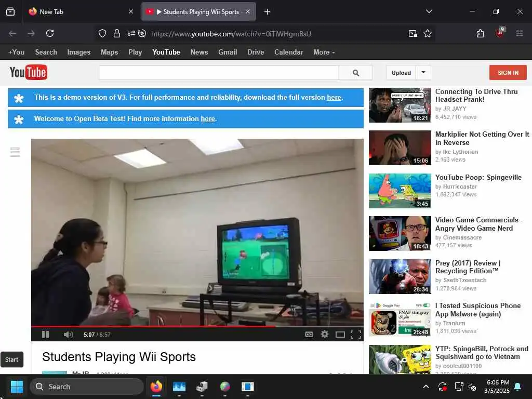532x399 pixels.
Task: Open a new browser tab plus button
Action: 268,12
